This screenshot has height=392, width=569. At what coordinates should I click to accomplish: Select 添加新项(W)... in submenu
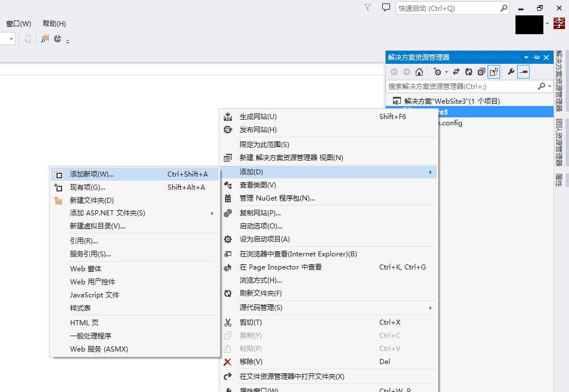[135, 174]
